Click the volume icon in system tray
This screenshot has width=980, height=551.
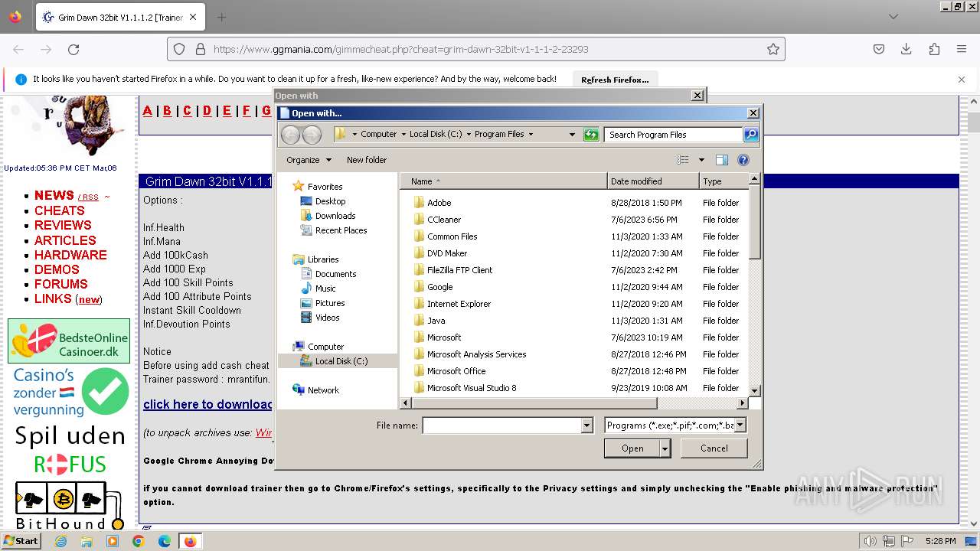(870, 541)
